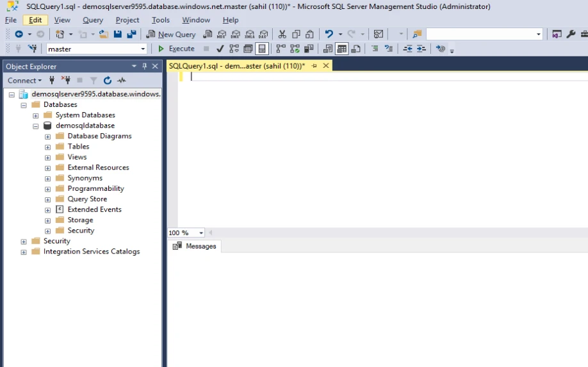
Task: Click Object Explorer Connect plug icon
Action: coord(52,80)
